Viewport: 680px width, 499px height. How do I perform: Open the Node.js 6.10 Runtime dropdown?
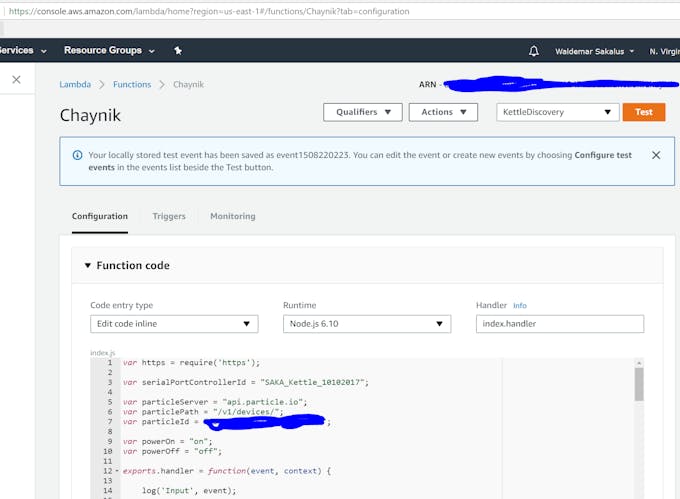[x=367, y=324]
